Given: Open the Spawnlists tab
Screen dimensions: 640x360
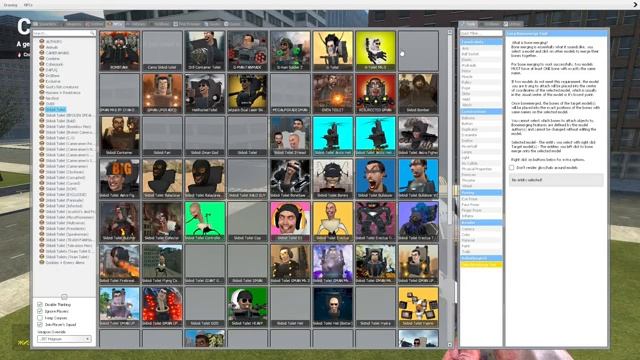Looking at the screenshot, I should pyautogui.click(x=47, y=24).
